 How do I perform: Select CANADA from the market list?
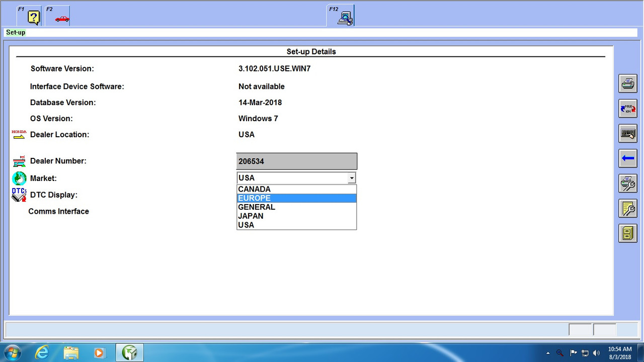(296, 189)
